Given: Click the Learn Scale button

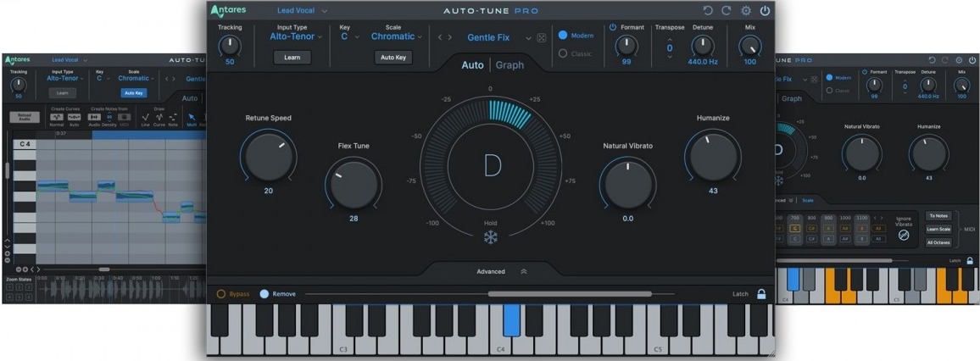Looking at the screenshot, I should (x=938, y=229).
